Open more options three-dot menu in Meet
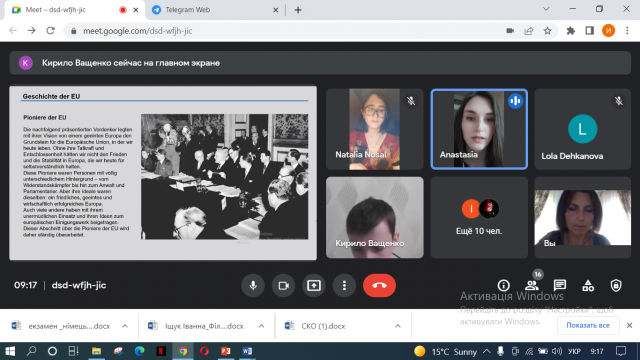 344,285
